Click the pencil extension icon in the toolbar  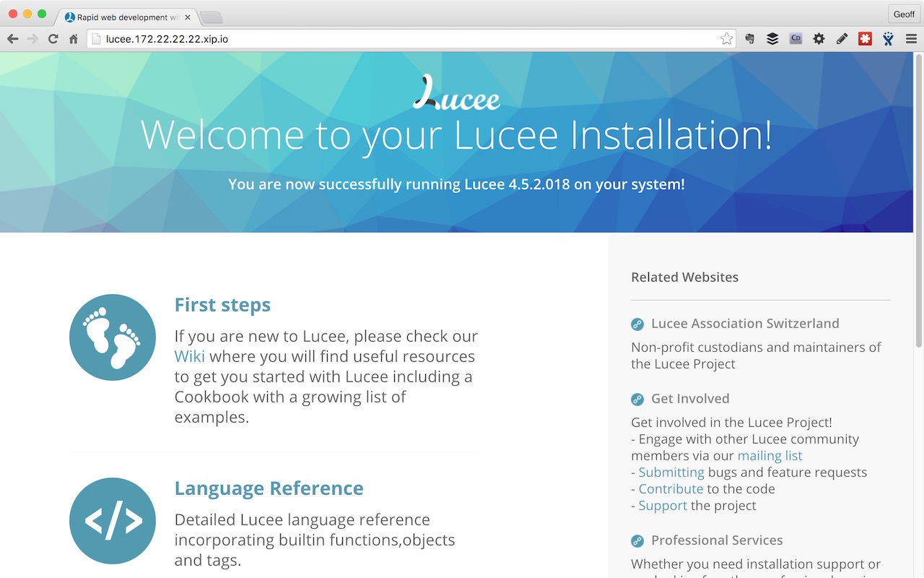pos(842,38)
